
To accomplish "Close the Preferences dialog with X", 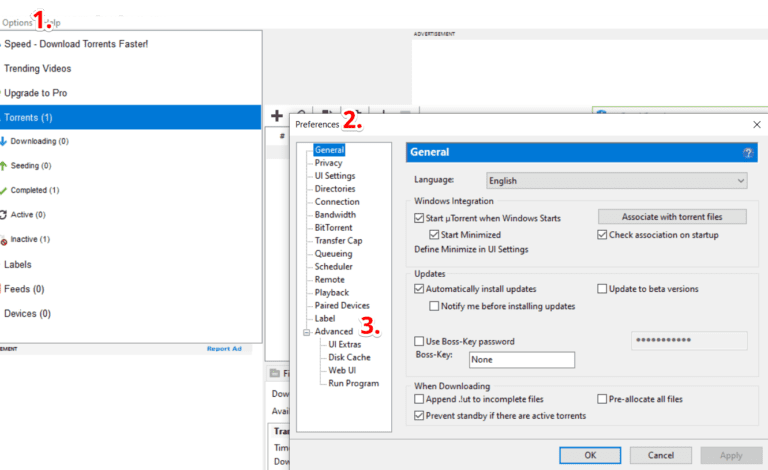I will [x=757, y=124].
